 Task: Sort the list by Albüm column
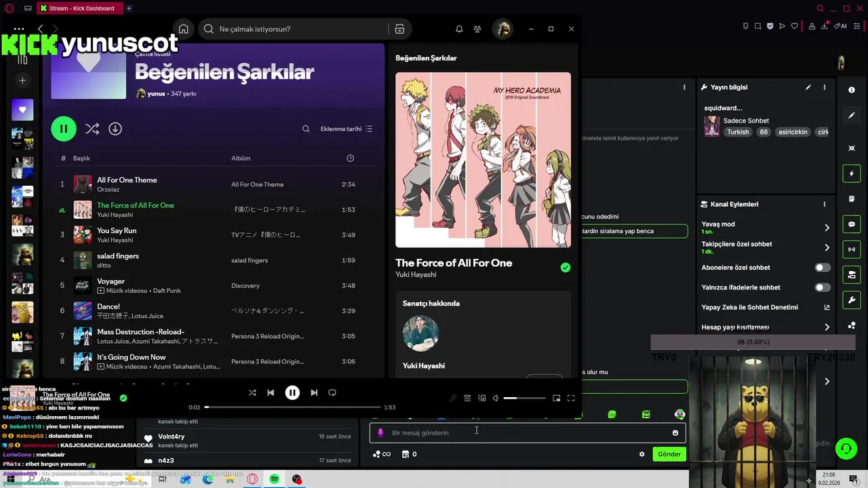point(241,158)
